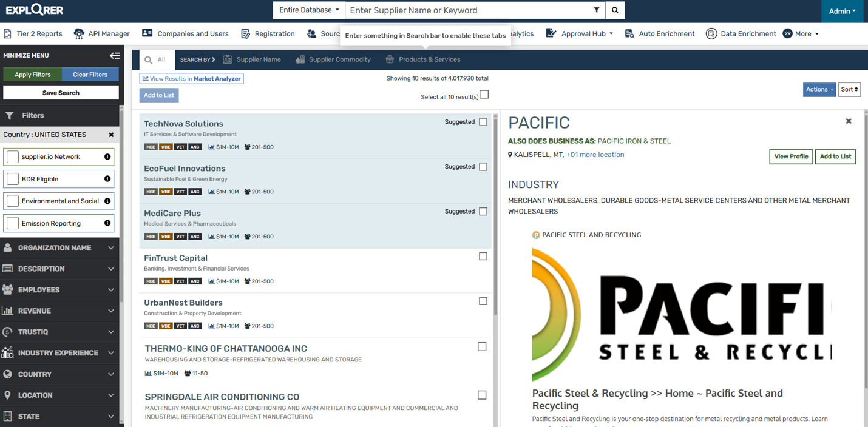Expand the Country filter section

click(59, 374)
